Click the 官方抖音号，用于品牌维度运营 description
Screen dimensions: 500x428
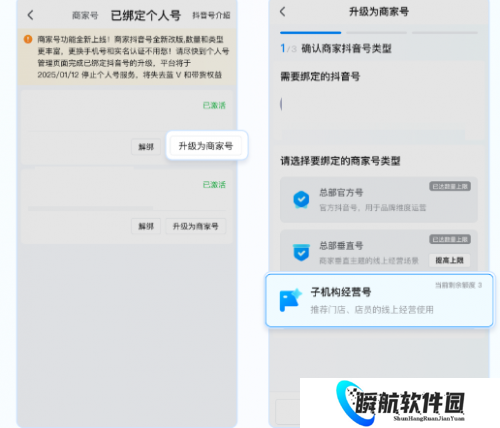[373, 208]
